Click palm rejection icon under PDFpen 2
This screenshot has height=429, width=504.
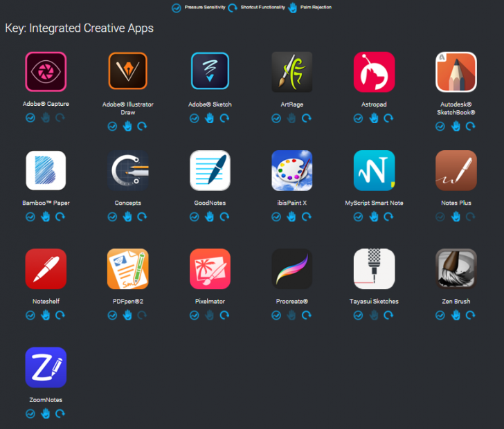click(127, 315)
